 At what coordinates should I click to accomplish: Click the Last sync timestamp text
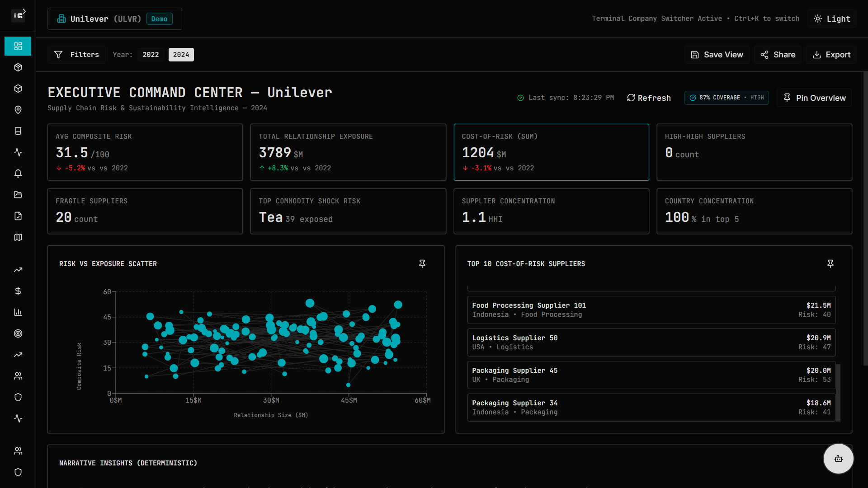pos(571,98)
